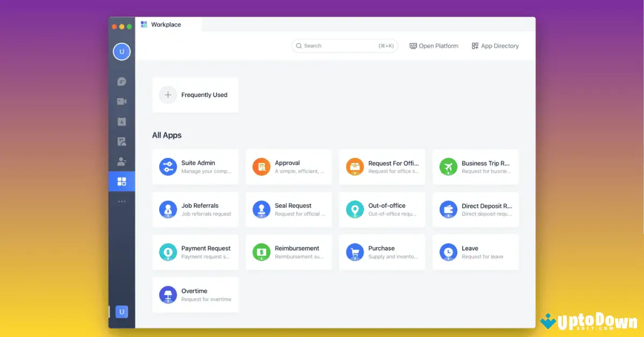Viewport: 644px width, 337px height.
Task: Open the Docs icon in the sidebar
Action: tap(122, 141)
